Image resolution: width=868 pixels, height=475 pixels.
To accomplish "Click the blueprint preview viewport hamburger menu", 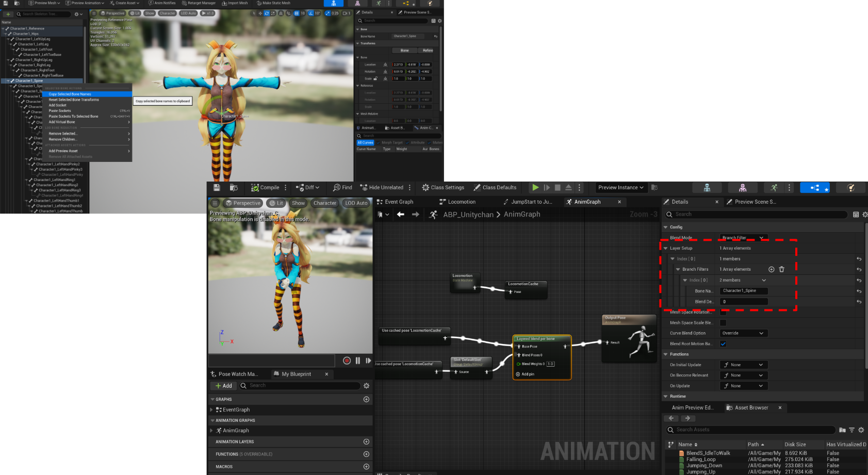I will click(215, 203).
